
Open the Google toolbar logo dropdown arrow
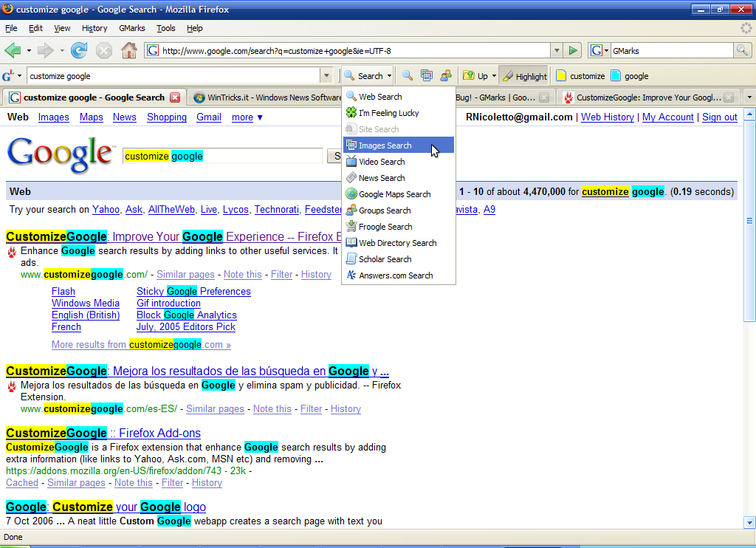click(19, 76)
